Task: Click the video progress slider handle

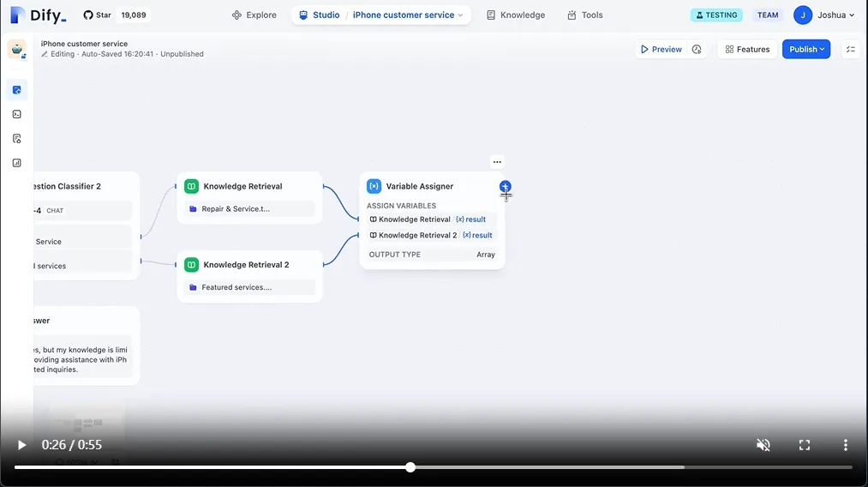Action: click(x=410, y=467)
